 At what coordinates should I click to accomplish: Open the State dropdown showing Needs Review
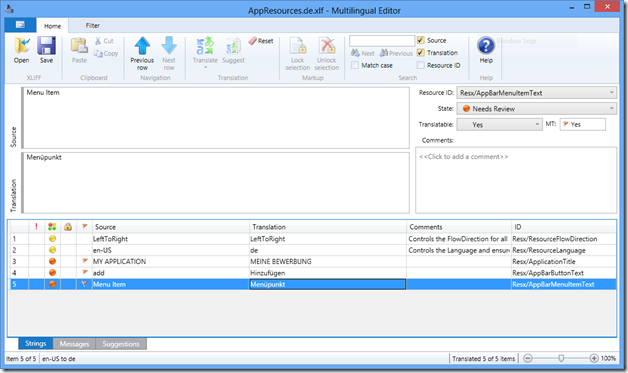536,109
